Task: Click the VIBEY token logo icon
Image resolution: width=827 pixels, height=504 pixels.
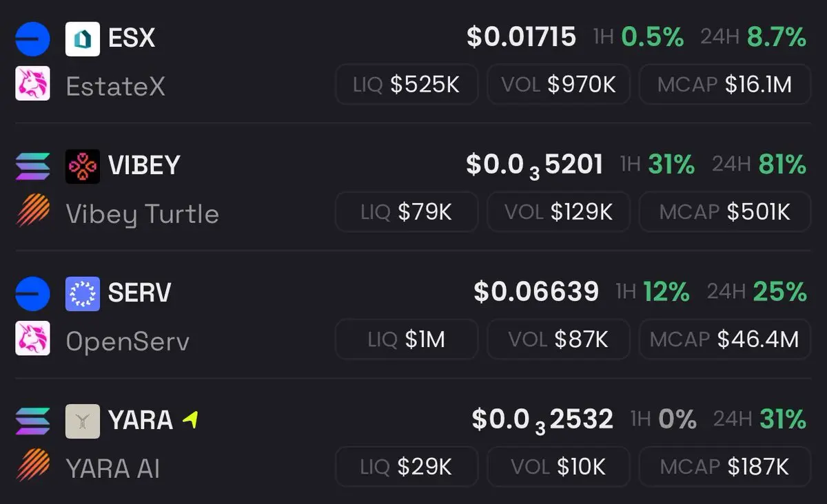Action: pyautogui.click(x=83, y=166)
